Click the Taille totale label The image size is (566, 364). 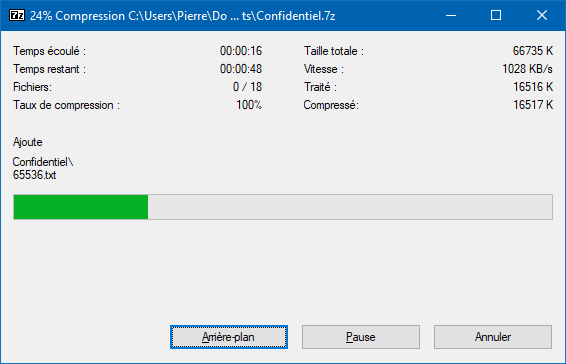click(334, 51)
